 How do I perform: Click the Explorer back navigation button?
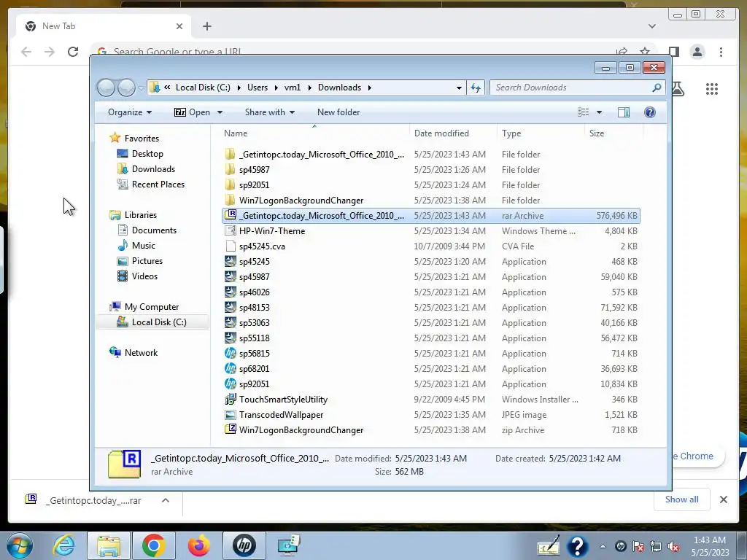[106, 87]
